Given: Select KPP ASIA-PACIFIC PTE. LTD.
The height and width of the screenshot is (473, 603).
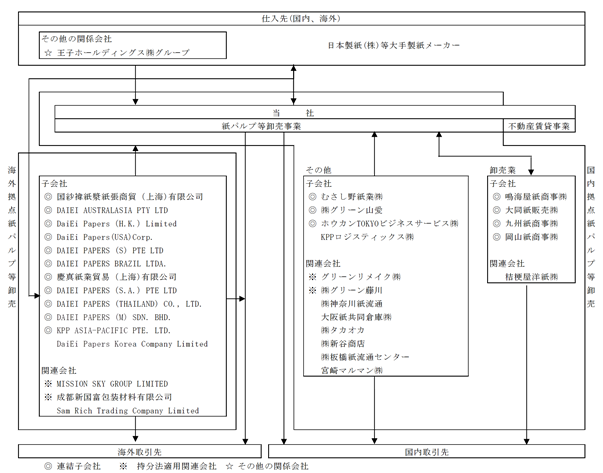Looking at the screenshot, I should [x=113, y=330].
